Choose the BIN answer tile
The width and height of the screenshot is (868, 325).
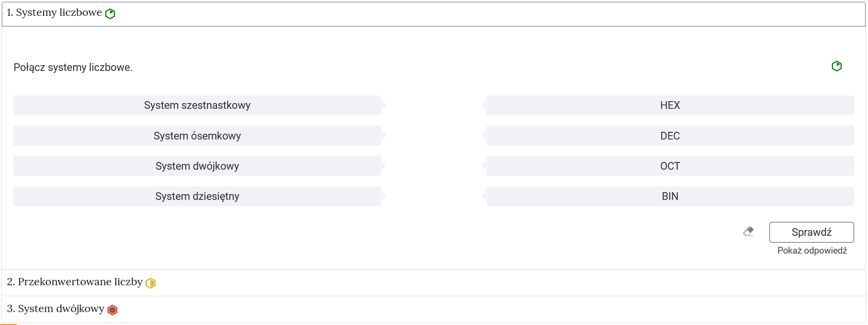669,196
